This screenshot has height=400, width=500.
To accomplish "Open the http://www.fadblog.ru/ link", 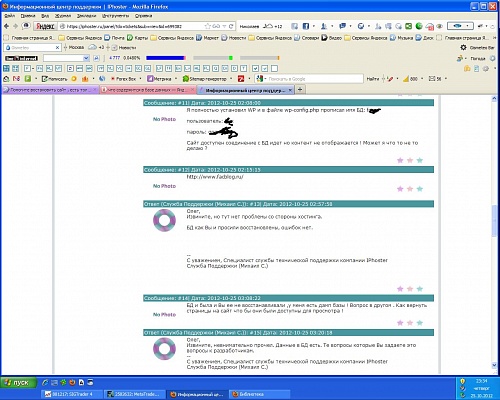I will [x=215, y=177].
